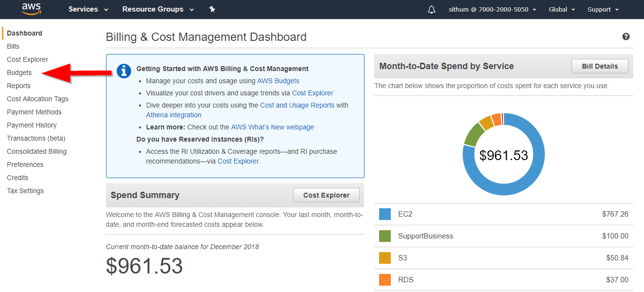Open the Athena integration link
This screenshot has width=644, height=292.
[174, 115]
